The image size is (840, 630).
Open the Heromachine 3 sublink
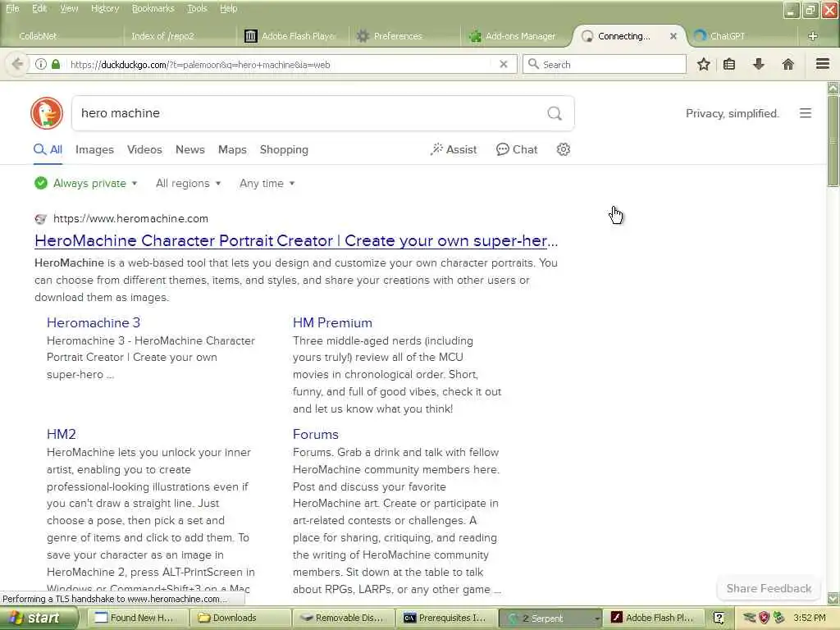94,322
